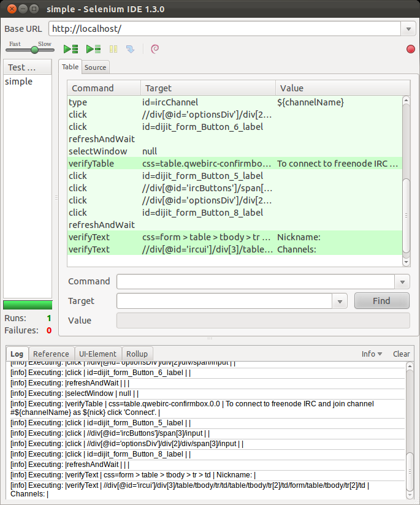This screenshot has height=505, width=420.
Task: Open the Log tab
Action: coord(17,354)
